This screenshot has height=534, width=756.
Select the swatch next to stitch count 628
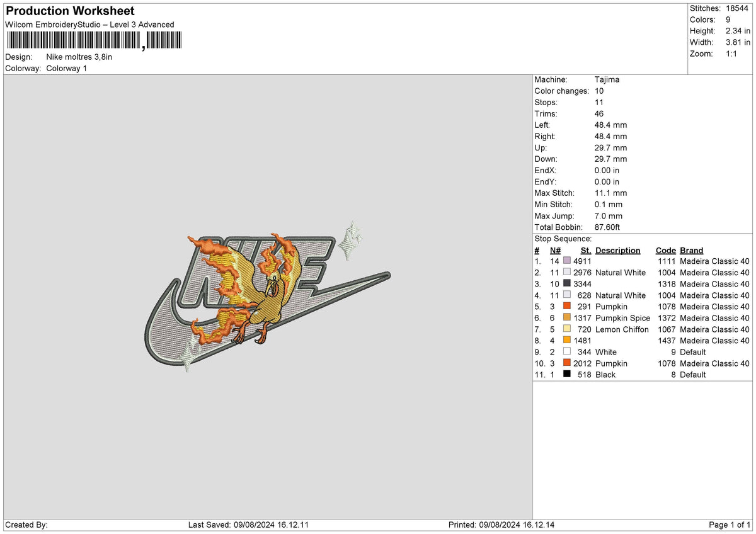click(x=567, y=295)
